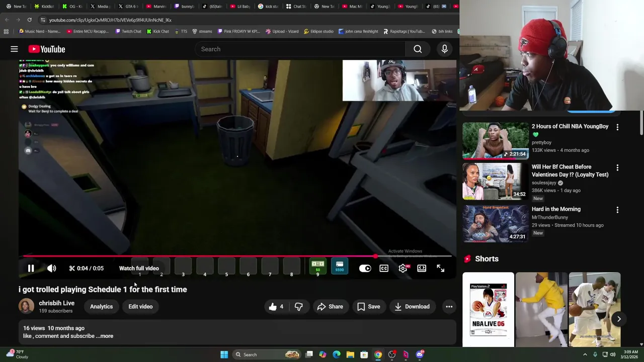Image resolution: width=644 pixels, height=362 pixels.
Task: Switch to GTA 6 browser tab
Action: pos(128,7)
